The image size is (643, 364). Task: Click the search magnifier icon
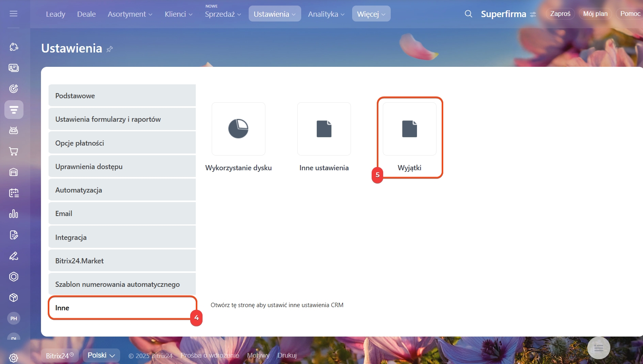pyautogui.click(x=468, y=14)
